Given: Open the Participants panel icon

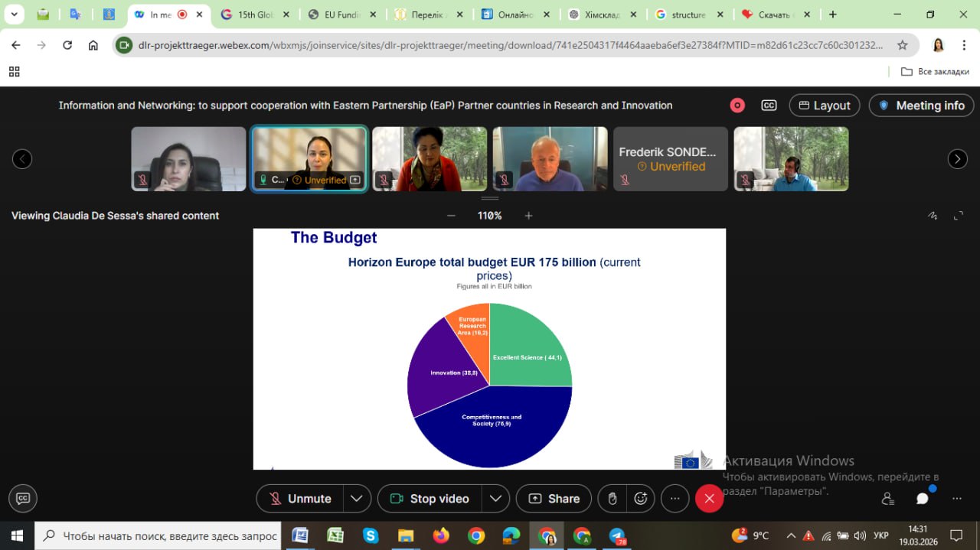Looking at the screenshot, I should click(888, 498).
